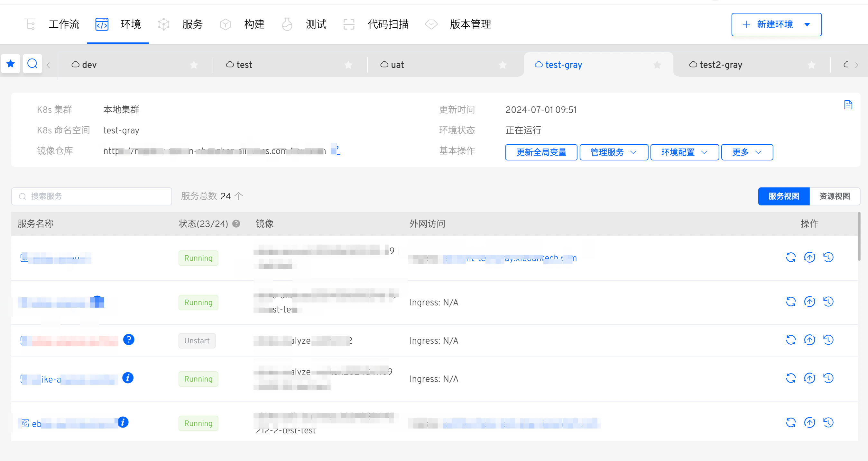868x461 pixels.
Task: Expand the 新建环境 dropdown arrow
Action: click(x=807, y=24)
